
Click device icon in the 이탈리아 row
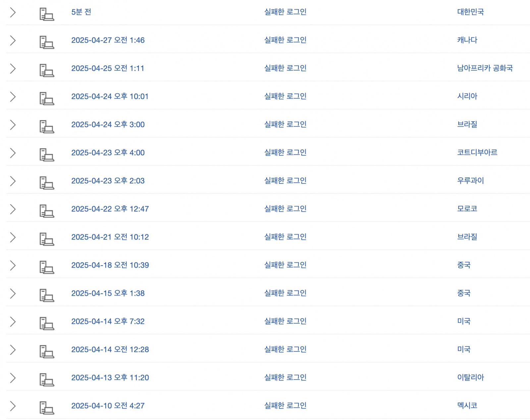[47, 380]
